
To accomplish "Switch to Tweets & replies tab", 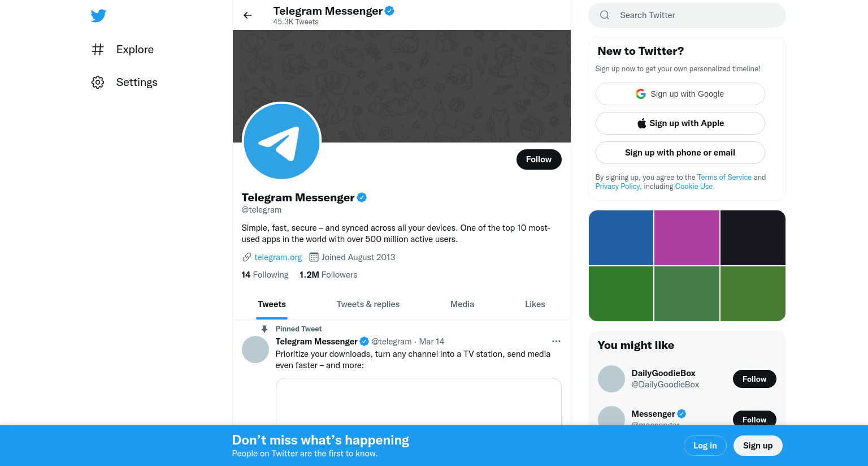I will coord(368,304).
